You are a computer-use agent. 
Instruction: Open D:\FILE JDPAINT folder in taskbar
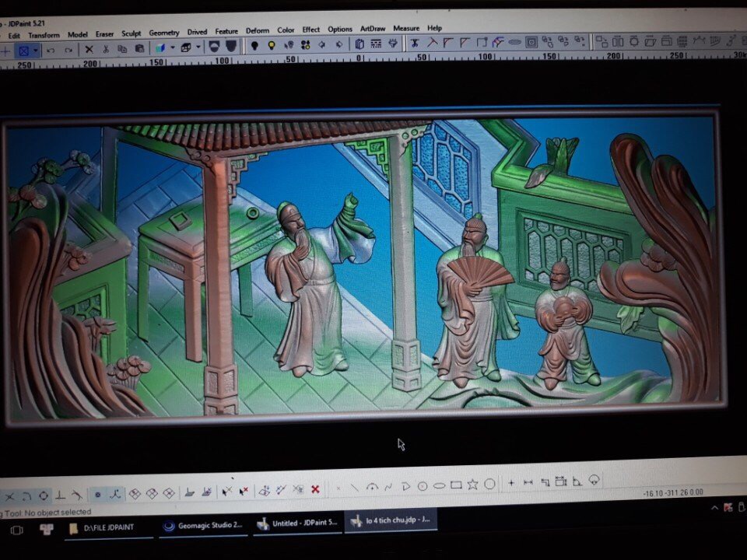point(109,527)
